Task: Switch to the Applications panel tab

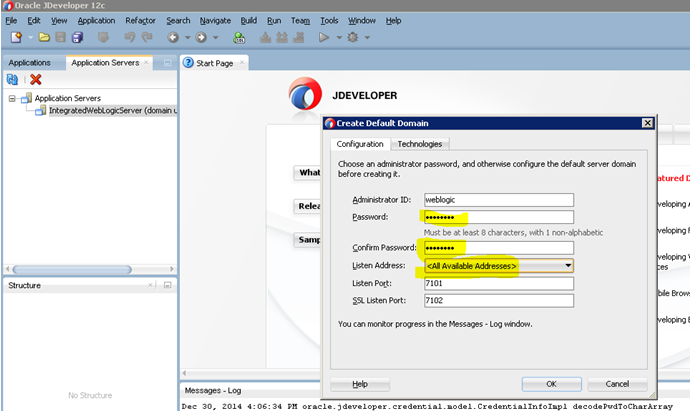Action: tap(29, 63)
